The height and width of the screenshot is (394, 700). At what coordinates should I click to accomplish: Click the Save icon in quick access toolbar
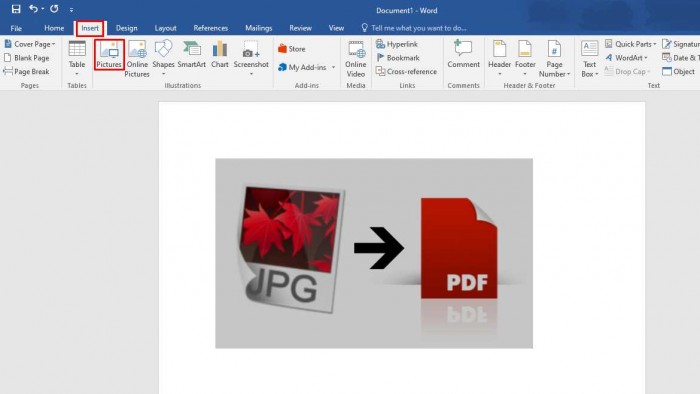16,9
